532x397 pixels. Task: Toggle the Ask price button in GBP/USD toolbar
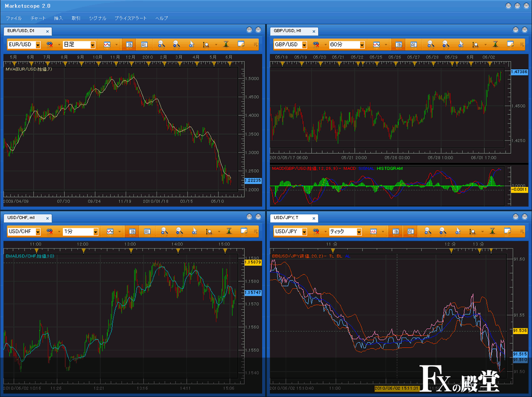tap(413, 45)
